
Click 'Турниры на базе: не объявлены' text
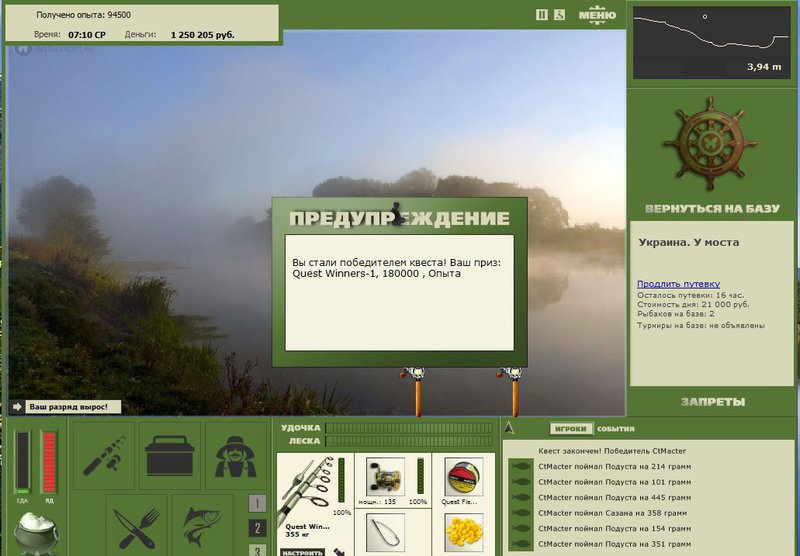[x=701, y=325]
